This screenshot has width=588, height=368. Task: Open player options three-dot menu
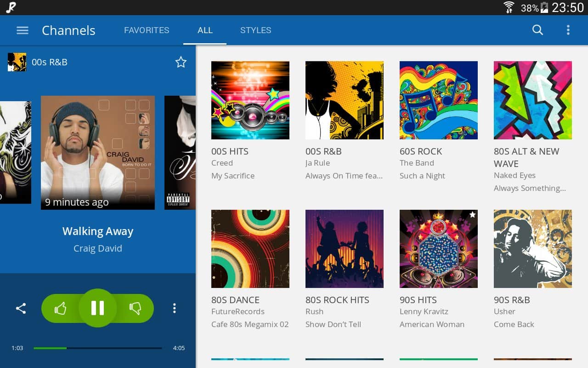tap(174, 308)
